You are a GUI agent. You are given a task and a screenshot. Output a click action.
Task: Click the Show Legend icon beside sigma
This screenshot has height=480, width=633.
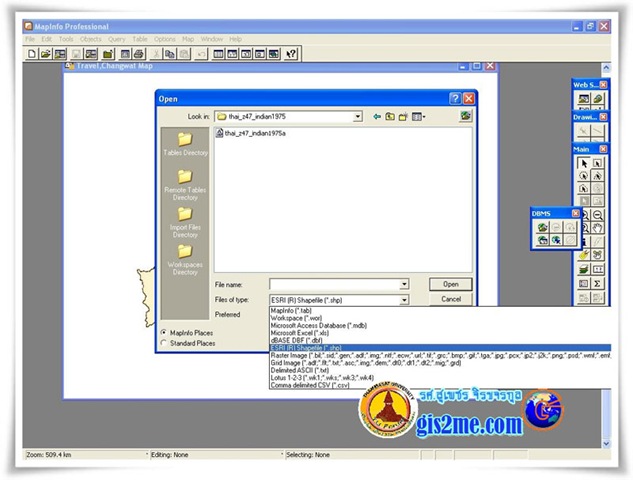(x=584, y=284)
